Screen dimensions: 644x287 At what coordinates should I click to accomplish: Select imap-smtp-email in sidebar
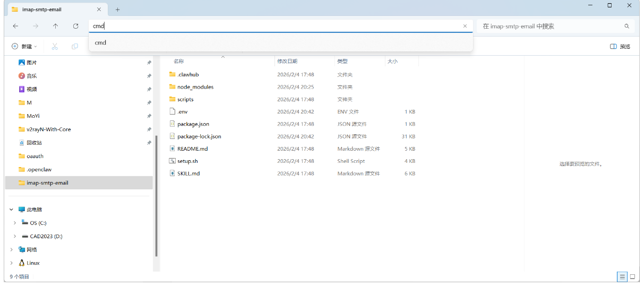tap(79, 182)
